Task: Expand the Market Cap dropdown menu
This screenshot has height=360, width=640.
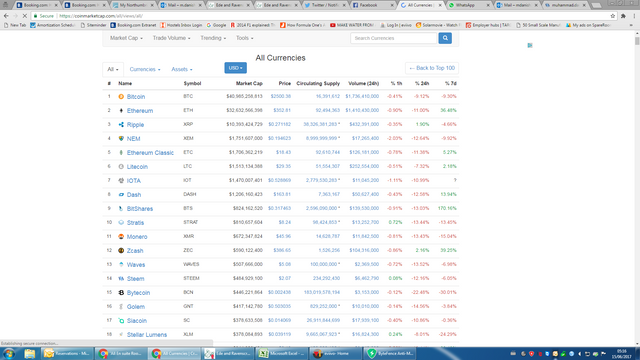Action: coord(126,38)
